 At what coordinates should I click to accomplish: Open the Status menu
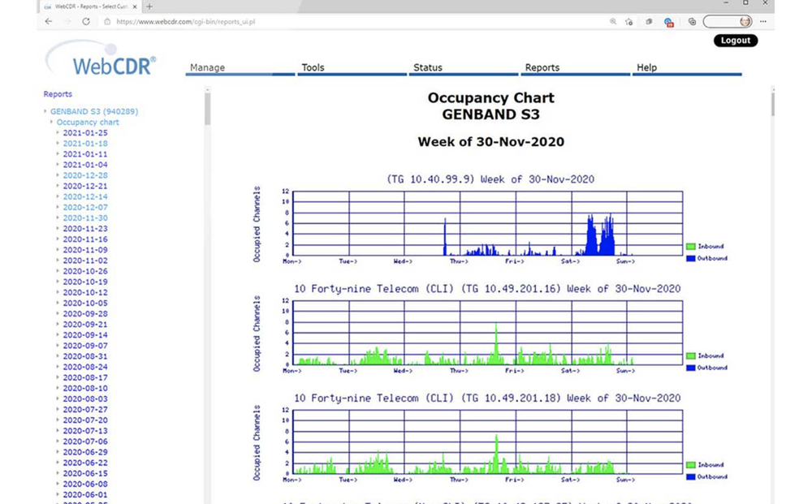click(428, 67)
